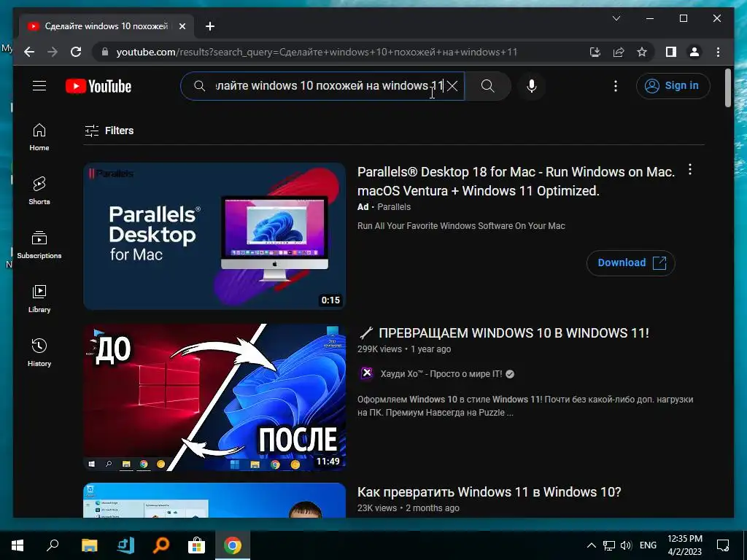
Task: Click Хауди Хо channel avatar
Action: 366,373
